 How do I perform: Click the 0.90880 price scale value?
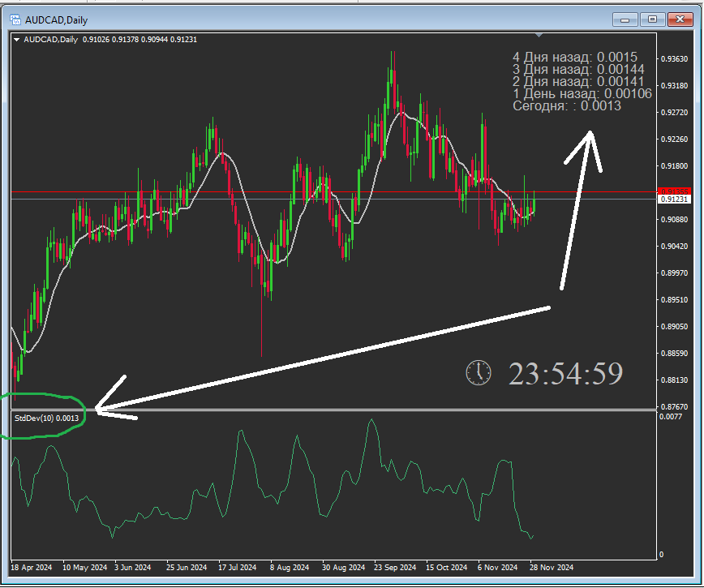tap(674, 220)
